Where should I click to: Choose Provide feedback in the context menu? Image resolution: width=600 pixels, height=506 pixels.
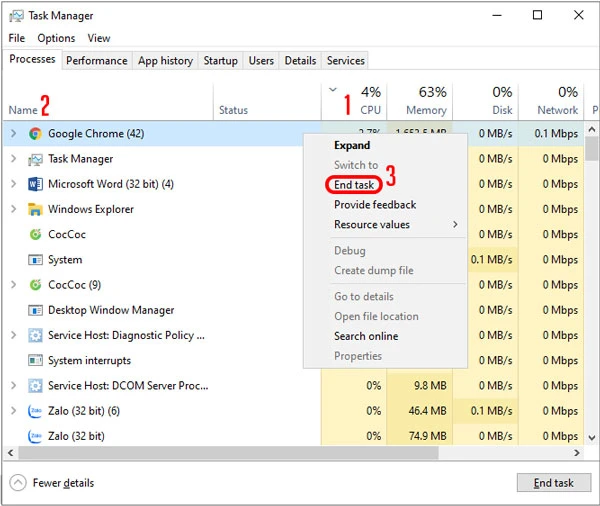tap(375, 205)
